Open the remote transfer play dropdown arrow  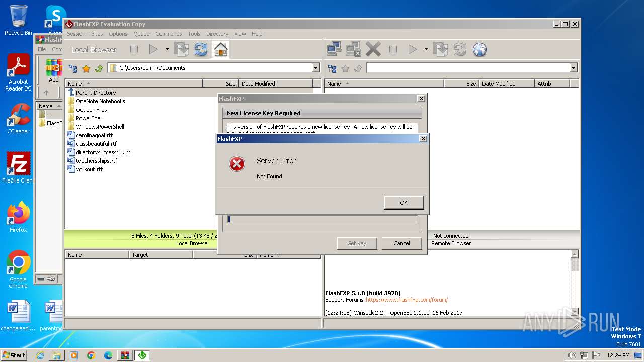pyautogui.click(x=426, y=49)
